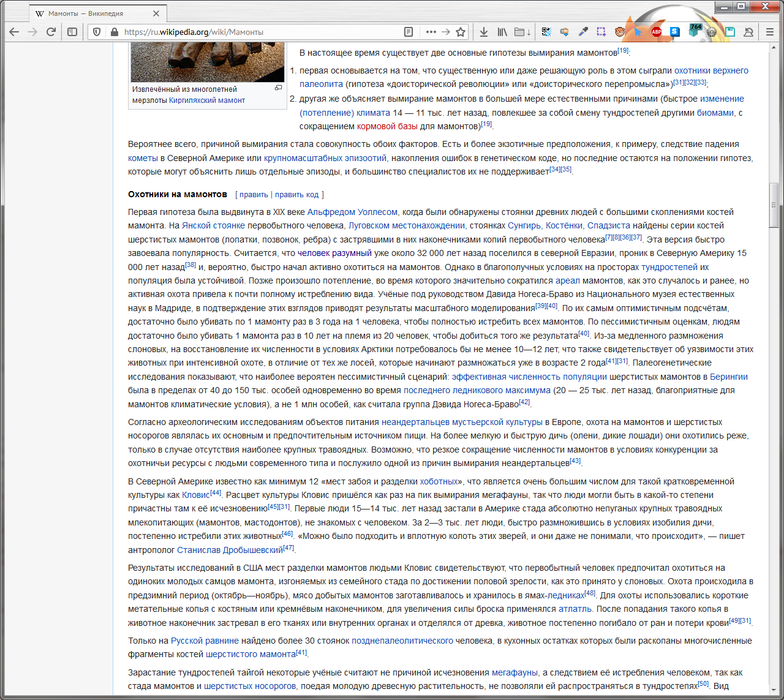
Task: Open the Русской равнине link
Action: [x=205, y=641]
